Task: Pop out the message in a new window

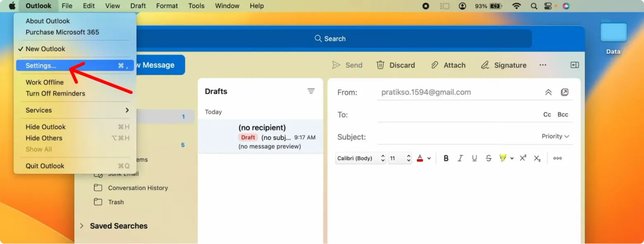Action: [x=565, y=92]
